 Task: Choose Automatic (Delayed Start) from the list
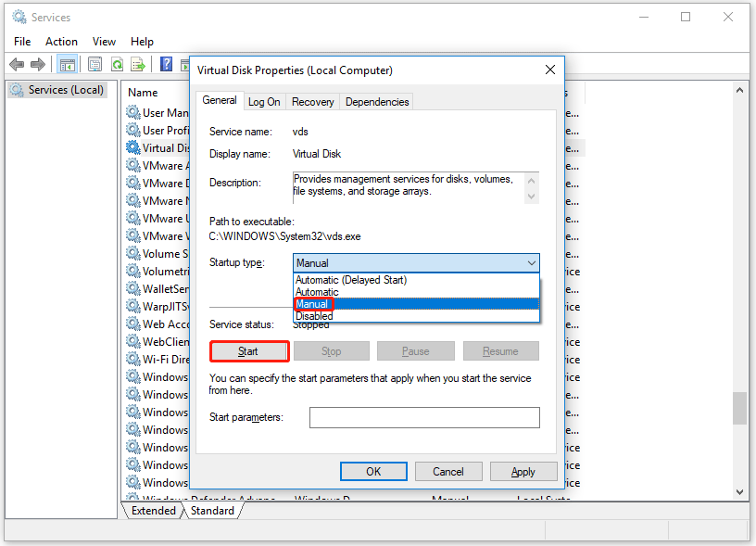(x=350, y=280)
